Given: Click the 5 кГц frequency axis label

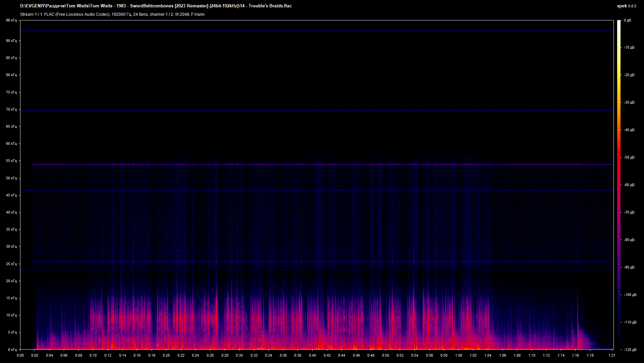Looking at the screenshot, I should tap(12, 332).
